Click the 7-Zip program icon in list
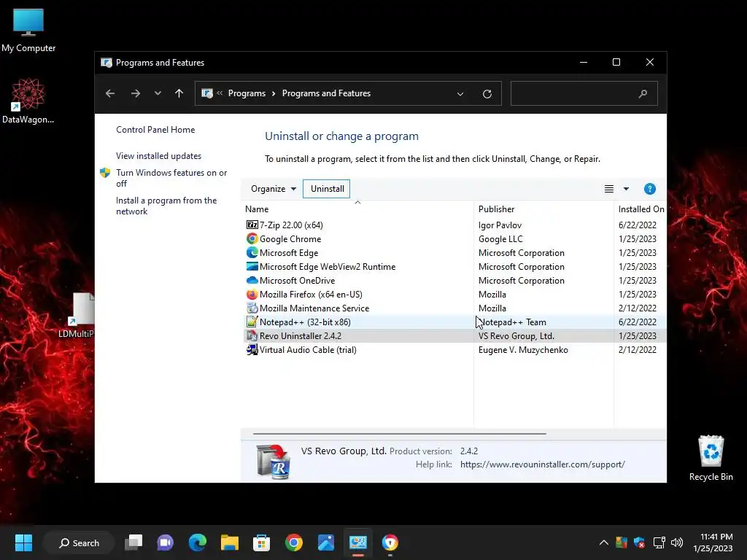 click(252, 225)
